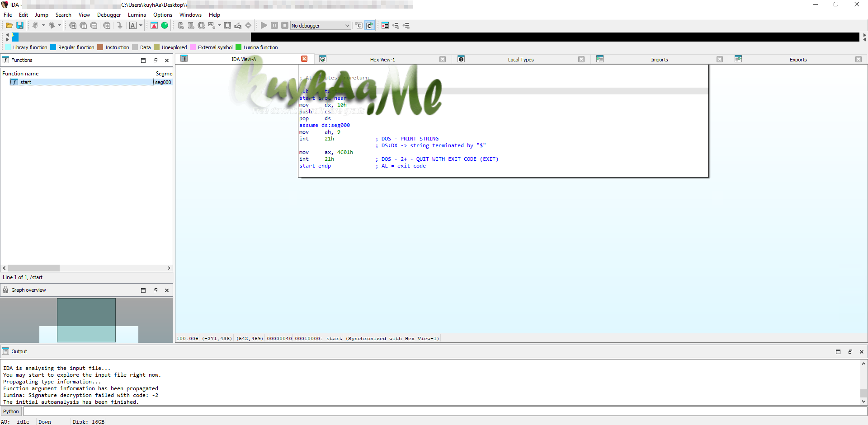Close the Graph overview panel
This screenshot has height=425, width=868.
coord(167,290)
